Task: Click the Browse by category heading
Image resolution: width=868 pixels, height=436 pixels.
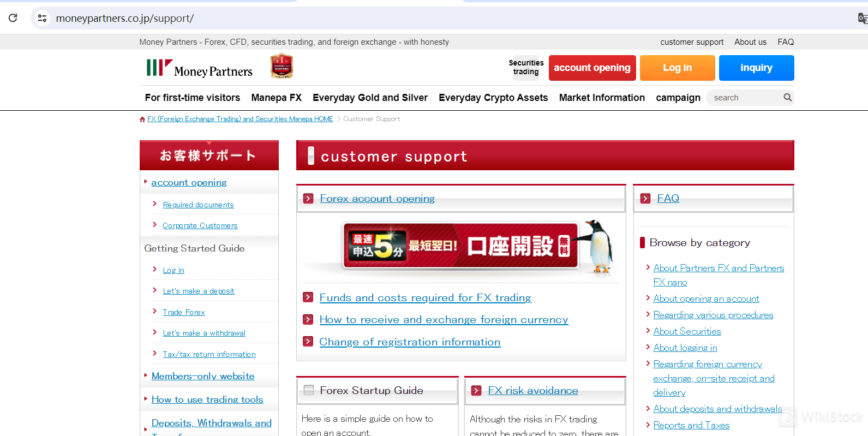Action: [x=699, y=243]
